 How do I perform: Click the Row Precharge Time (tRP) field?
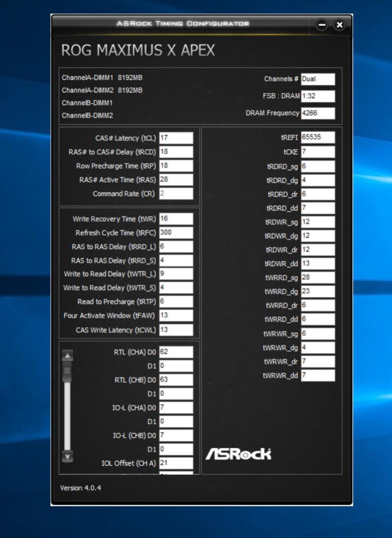(176, 166)
